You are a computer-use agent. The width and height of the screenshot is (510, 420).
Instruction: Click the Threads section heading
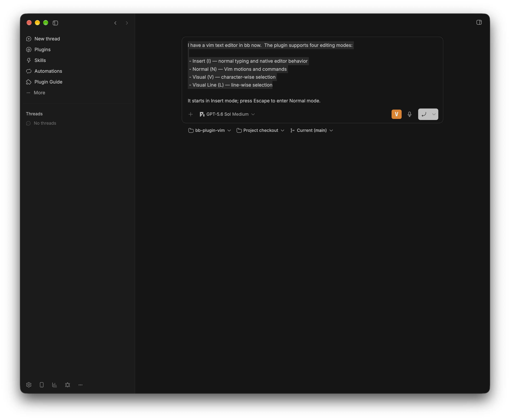click(34, 114)
